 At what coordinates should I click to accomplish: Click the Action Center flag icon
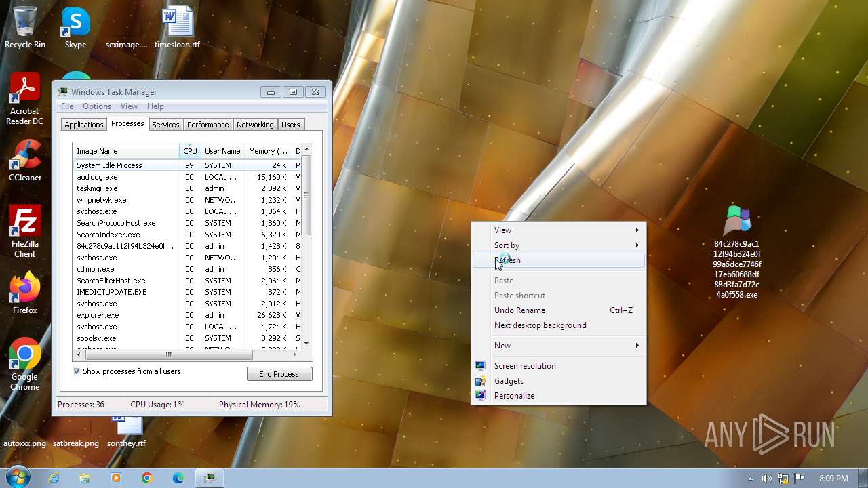800,479
